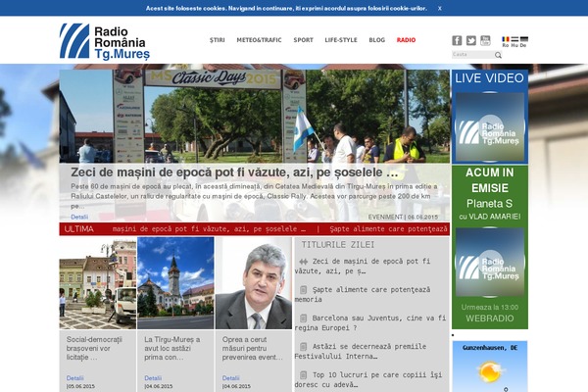Open the METEO&TRAFIC menu
The image size is (588, 392).
[259, 40]
